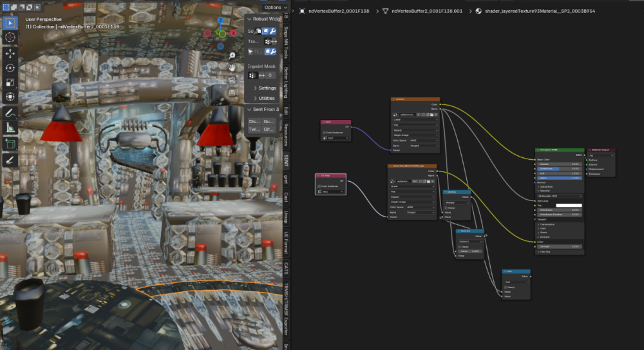Click the hand pan view icon
Image resolution: width=644 pixels, height=350 pixels.
coord(232,68)
